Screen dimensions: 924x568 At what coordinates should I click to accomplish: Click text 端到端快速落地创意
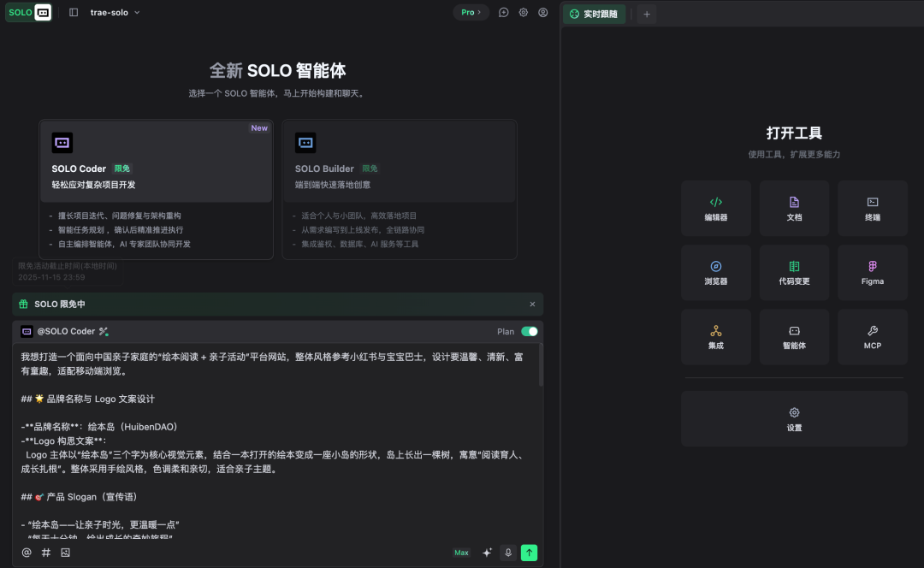tap(333, 185)
